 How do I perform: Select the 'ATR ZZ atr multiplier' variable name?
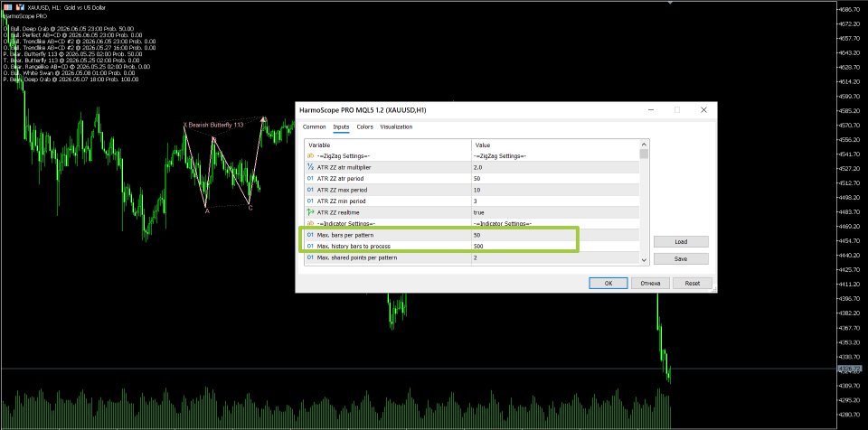[x=344, y=167]
